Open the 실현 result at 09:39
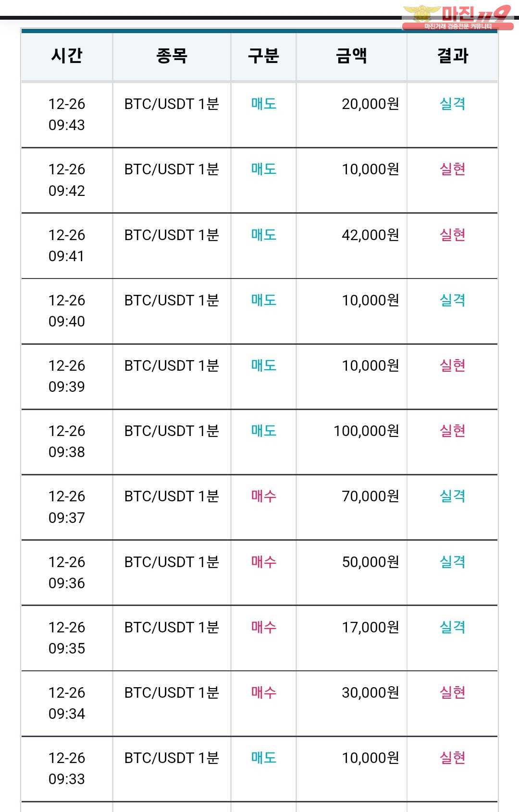This screenshot has width=519, height=812. (x=453, y=365)
